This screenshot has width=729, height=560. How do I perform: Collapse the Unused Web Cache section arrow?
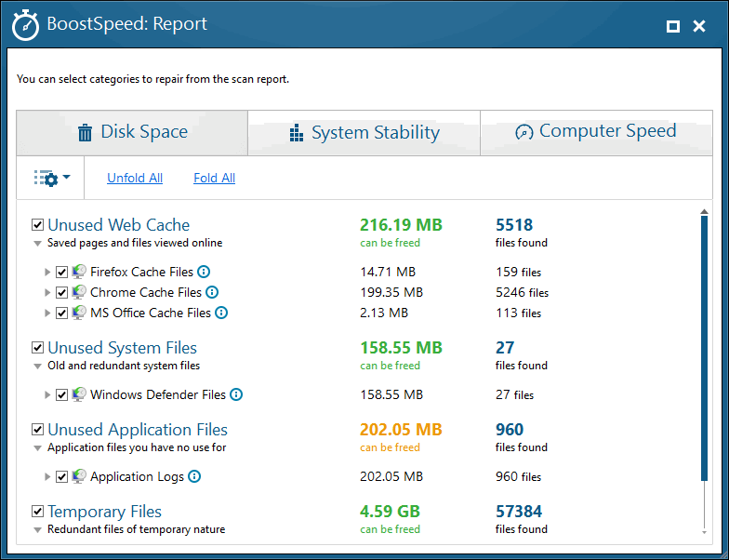[x=37, y=244]
